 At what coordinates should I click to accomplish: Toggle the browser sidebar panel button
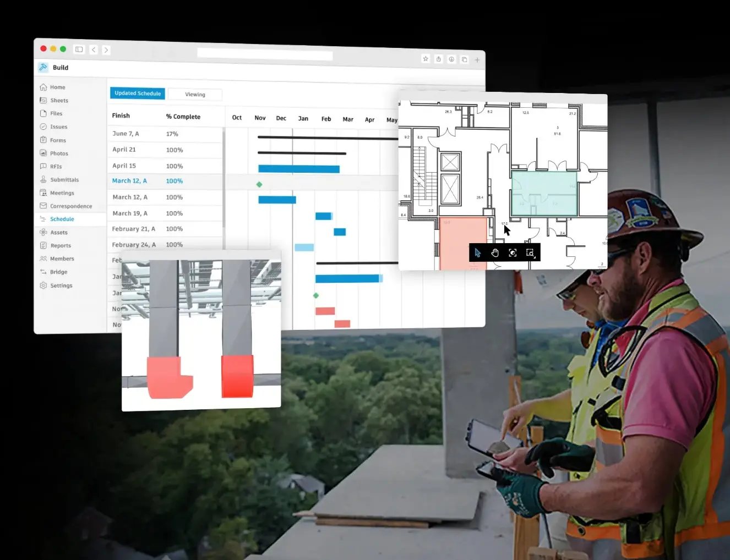point(79,50)
